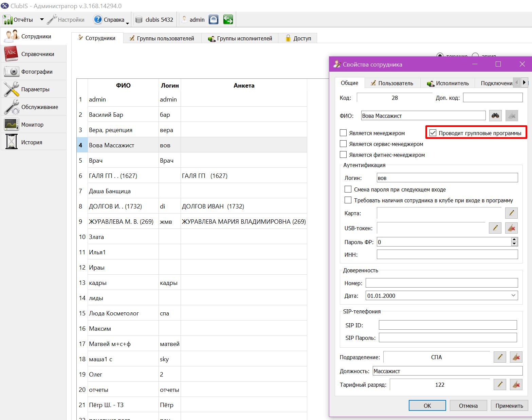Image resolution: width=532 pixels, height=420 pixels.
Task: Expand the Отчёты dropdown arrow
Action: (42, 20)
